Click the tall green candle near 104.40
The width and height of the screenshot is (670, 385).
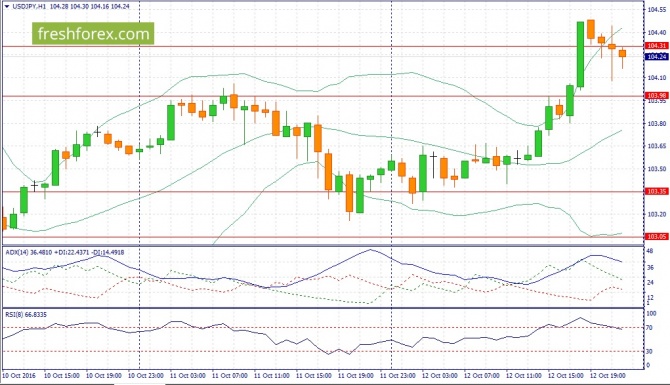[x=580, y=55]
